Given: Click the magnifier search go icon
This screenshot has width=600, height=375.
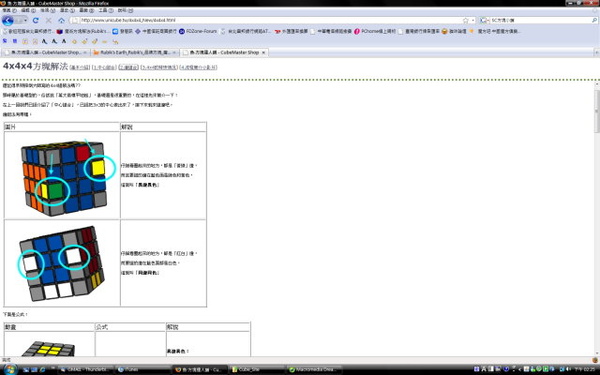Looking at the screenshot, I should click(x=595, y=20).
